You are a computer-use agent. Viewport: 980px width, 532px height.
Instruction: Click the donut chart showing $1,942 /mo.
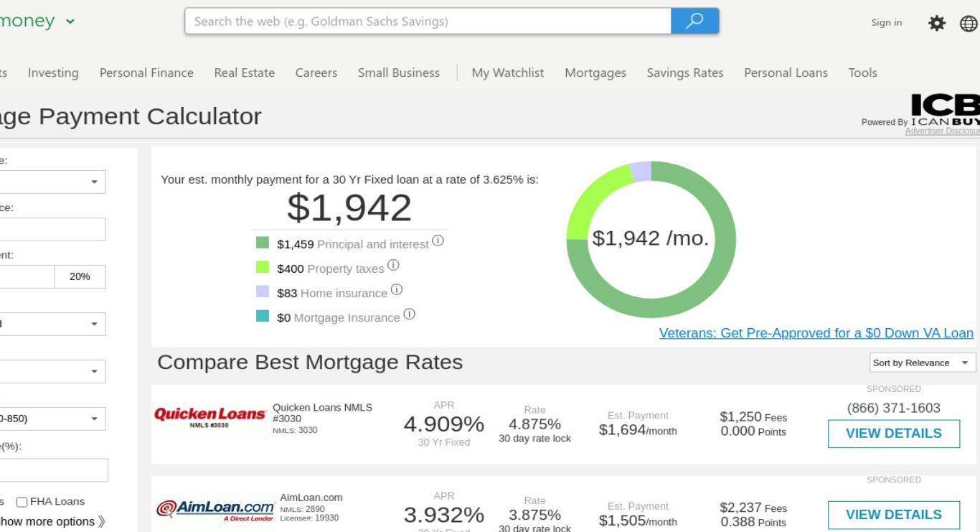[651, 239]
